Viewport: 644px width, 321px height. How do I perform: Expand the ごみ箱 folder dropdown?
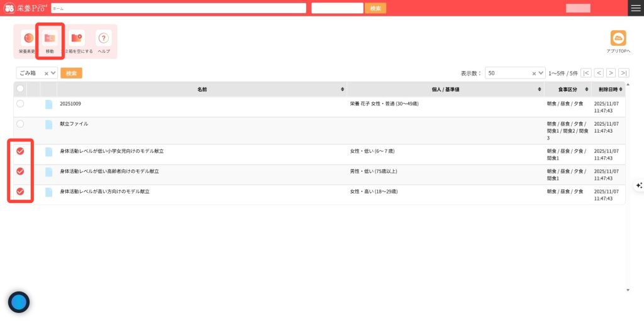tap(53, 73)
